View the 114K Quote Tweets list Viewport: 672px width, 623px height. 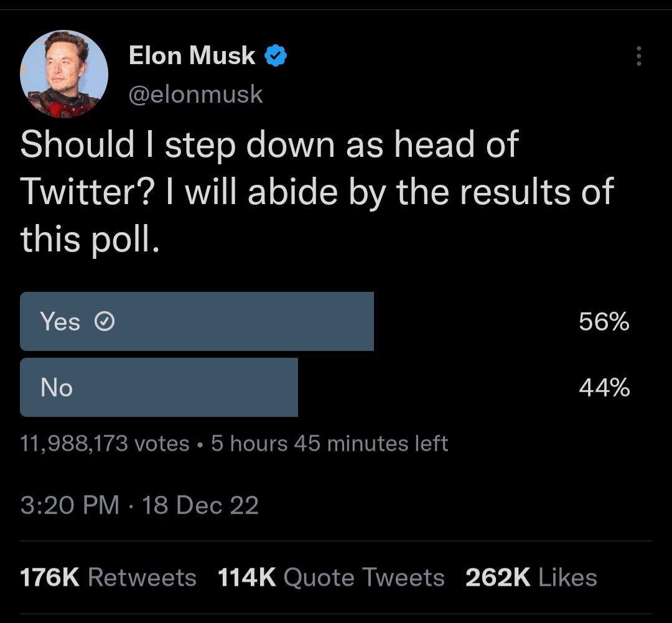331,577
